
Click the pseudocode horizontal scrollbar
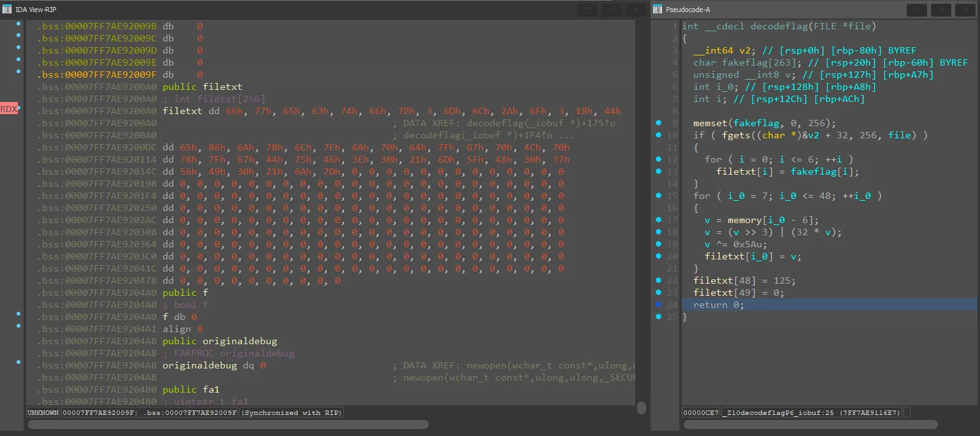(x=809, y=425)
